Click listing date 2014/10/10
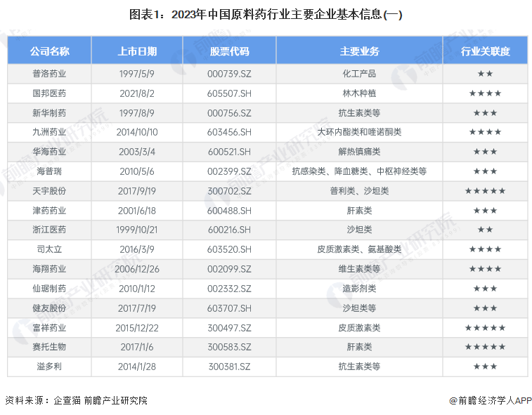This screenshot has width=532, height=415. point(137,132)
